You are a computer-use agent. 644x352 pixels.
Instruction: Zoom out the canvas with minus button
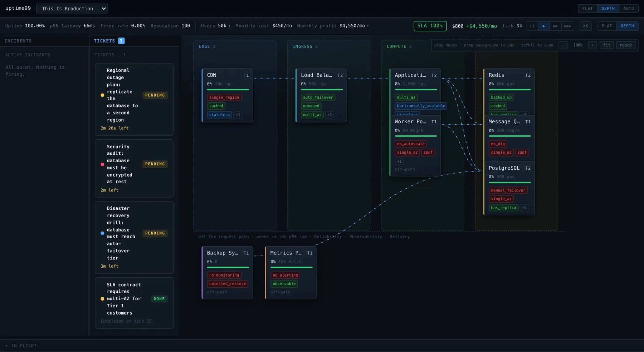(563, 45)
